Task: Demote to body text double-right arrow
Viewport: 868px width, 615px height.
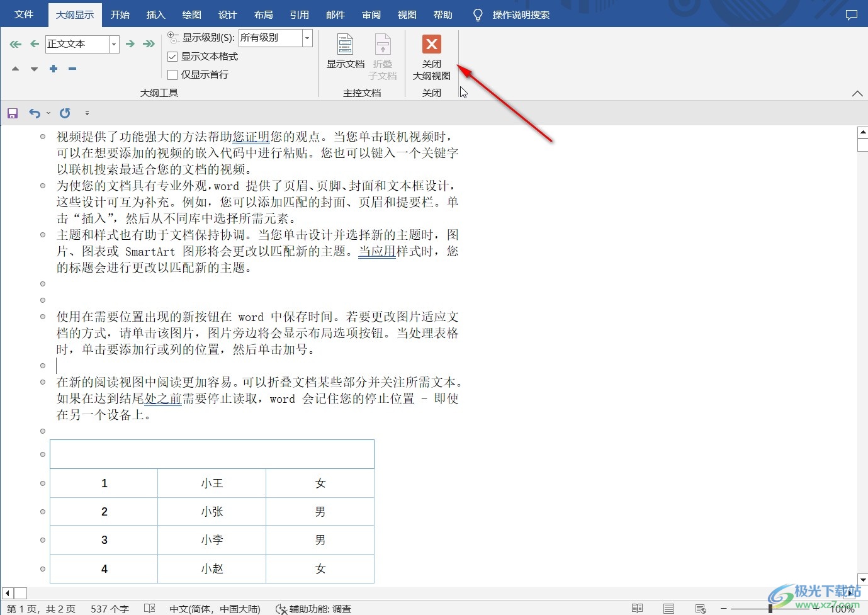Action: click(x=149, y=44)
